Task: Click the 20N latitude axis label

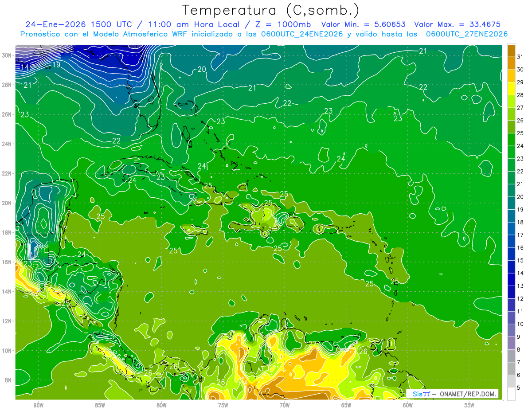Action: pos(7,203)
